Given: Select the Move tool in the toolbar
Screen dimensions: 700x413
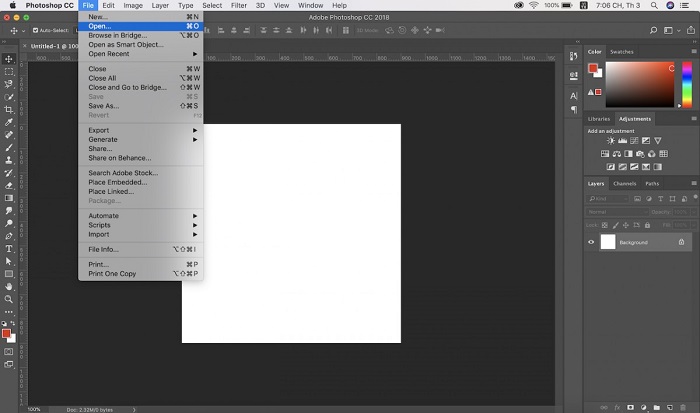Looking at the screenshot, I should tap(9, 58).
